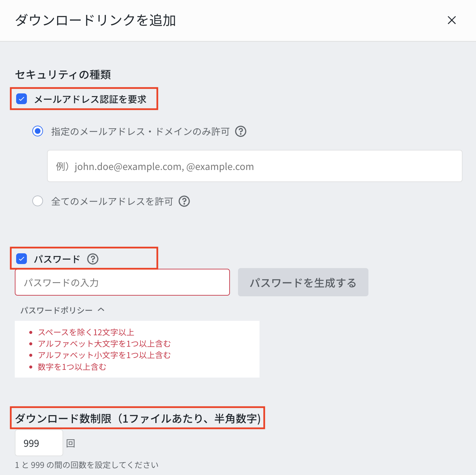476x475 pixels.
Task: Show help for 全てのメールアドレスを許可
Action: coord(184,201)
